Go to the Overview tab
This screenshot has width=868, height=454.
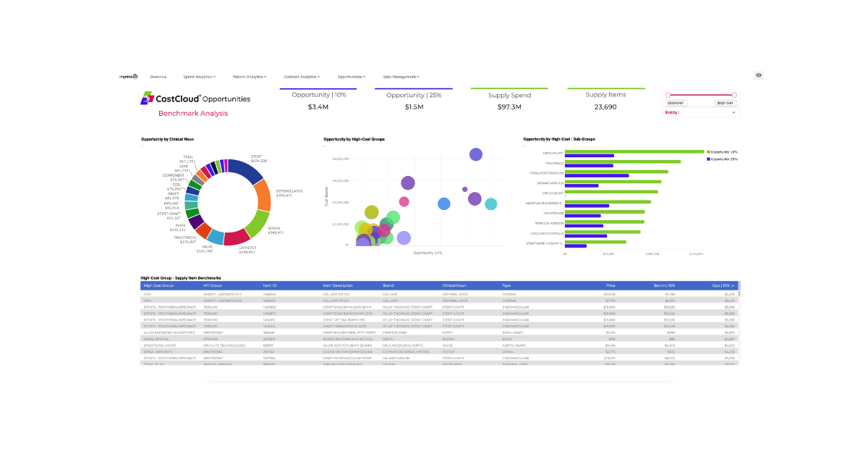pyautogui.click(x=158, y=77)
